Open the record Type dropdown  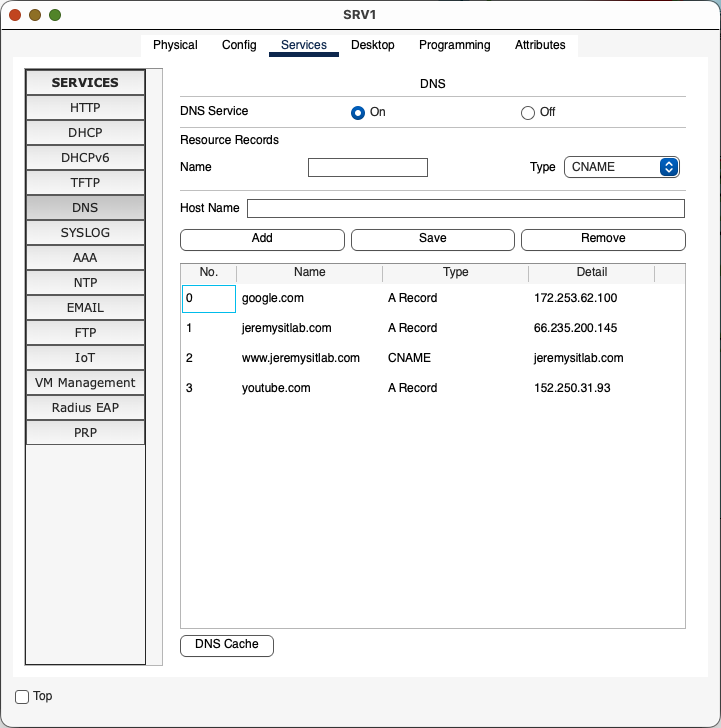(x=621, y=167)
